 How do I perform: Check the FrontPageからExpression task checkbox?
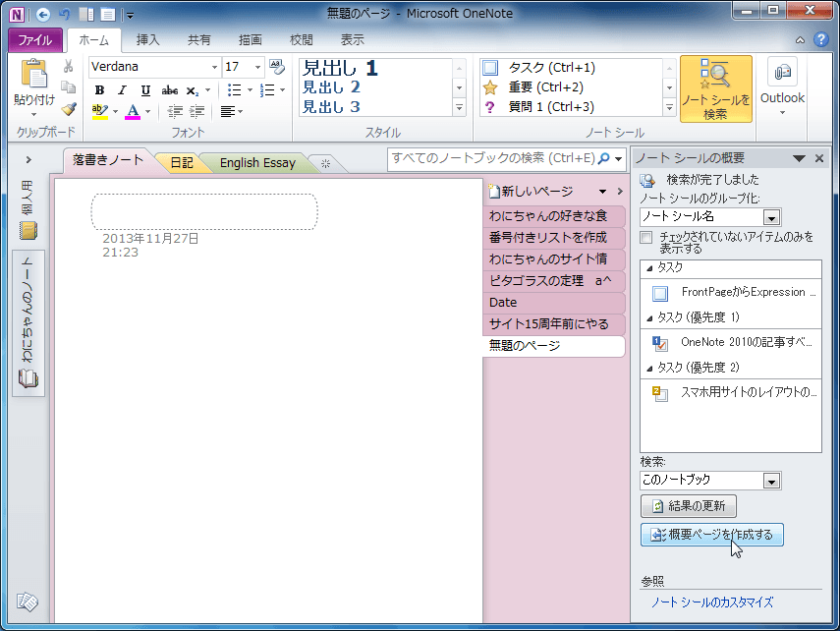click(x=660, y=293)
